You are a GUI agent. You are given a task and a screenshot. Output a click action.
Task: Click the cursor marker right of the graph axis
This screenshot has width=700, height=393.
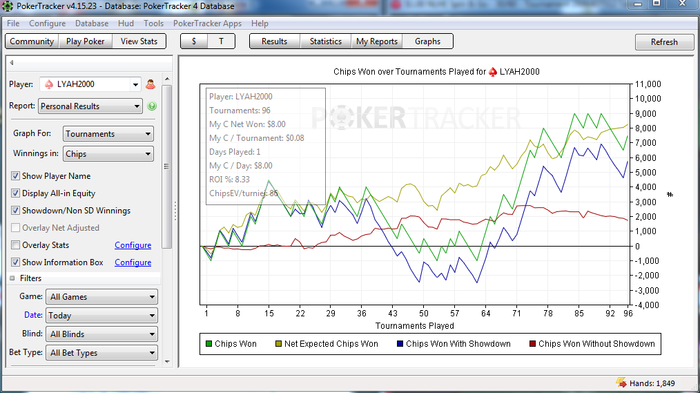[x=670, y=194]
